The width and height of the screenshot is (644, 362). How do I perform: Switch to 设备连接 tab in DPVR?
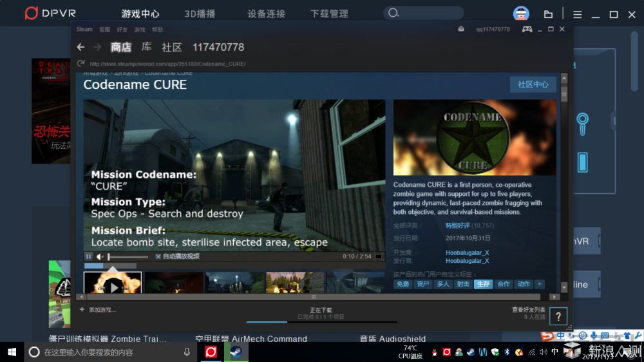(266, 14)
